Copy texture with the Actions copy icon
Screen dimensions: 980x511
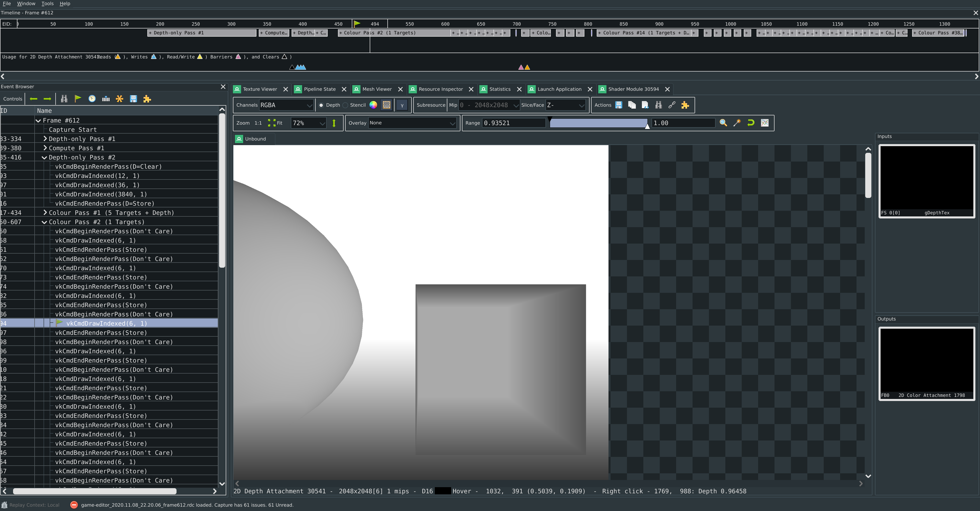[x=632, y=105]
